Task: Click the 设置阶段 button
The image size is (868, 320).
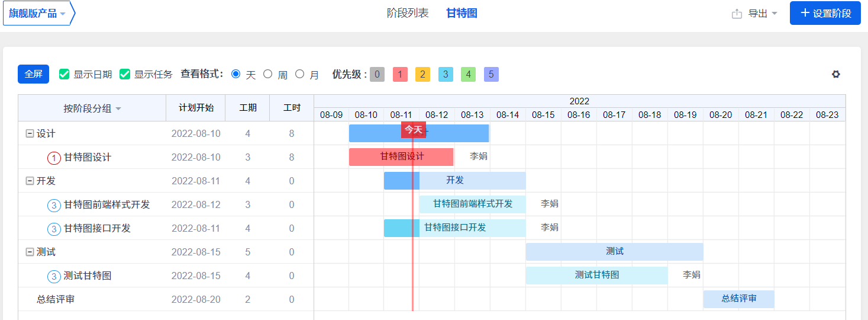Action: tap(825, 13)
